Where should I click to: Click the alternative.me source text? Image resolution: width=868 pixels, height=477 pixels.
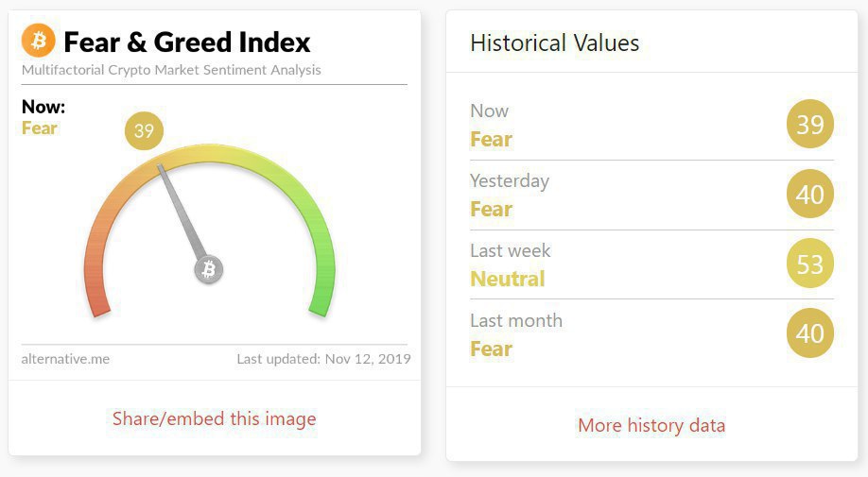(x=65, y=359)
